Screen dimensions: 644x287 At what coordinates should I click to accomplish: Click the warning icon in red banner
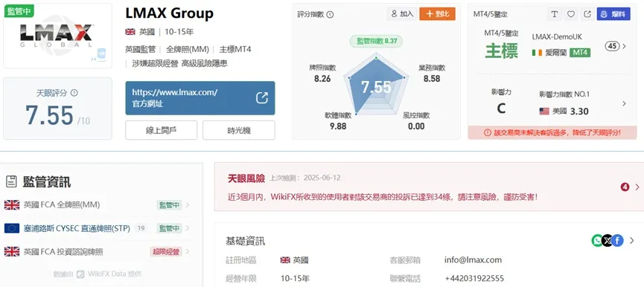coord(488,132)
